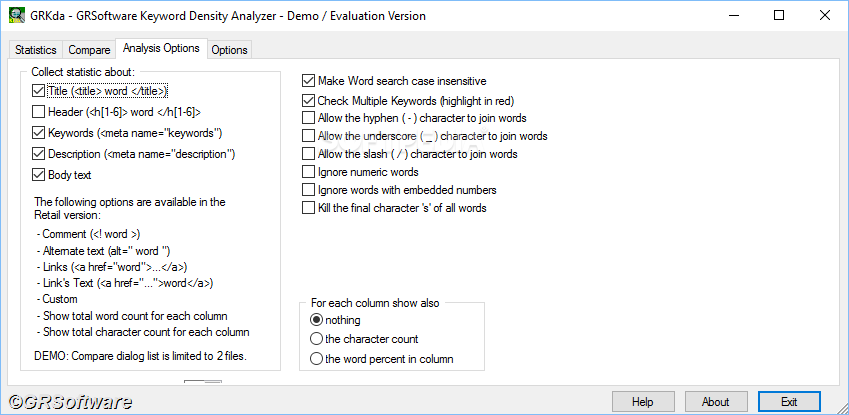Enable Ignore numeric words
The width and height of the screenshot is (849, 415).
[308, 172]
